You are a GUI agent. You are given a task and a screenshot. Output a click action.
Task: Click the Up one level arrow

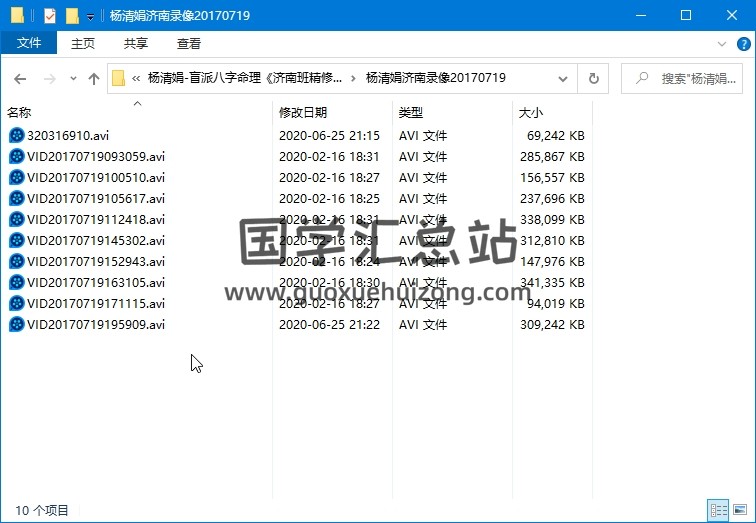tap(94, 79)
